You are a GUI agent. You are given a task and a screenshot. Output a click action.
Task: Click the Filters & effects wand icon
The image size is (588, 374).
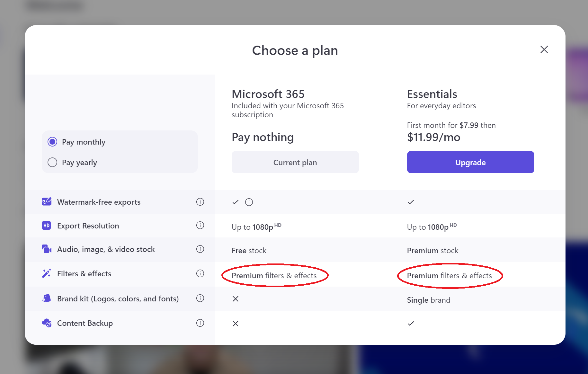click(x=47, y=273)
